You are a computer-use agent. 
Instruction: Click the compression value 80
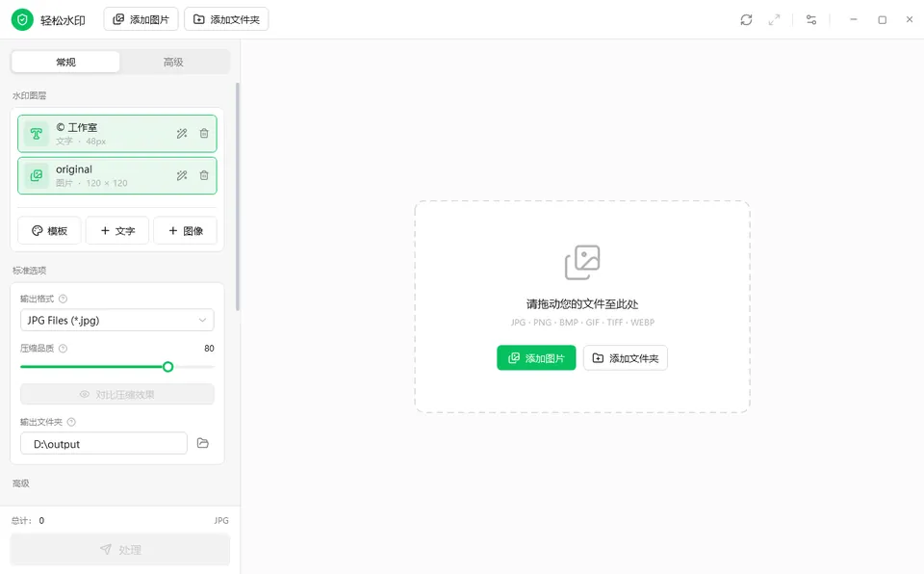209,349
